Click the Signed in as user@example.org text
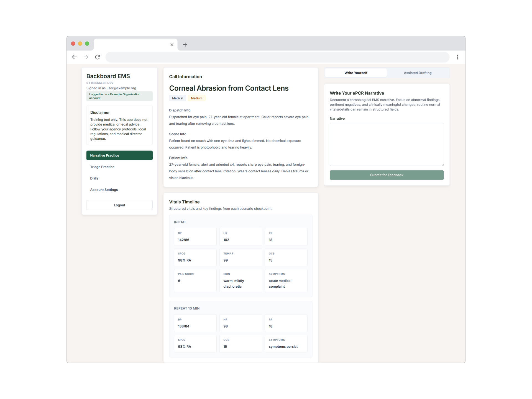The image size is (532, 399). coord(111,88)
